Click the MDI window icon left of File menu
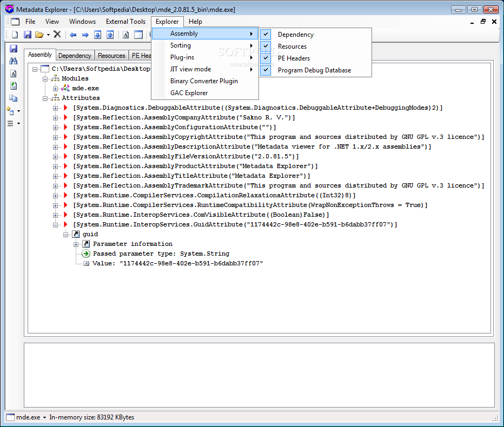This screenshot has height=427, width=504. pos(15,22)
